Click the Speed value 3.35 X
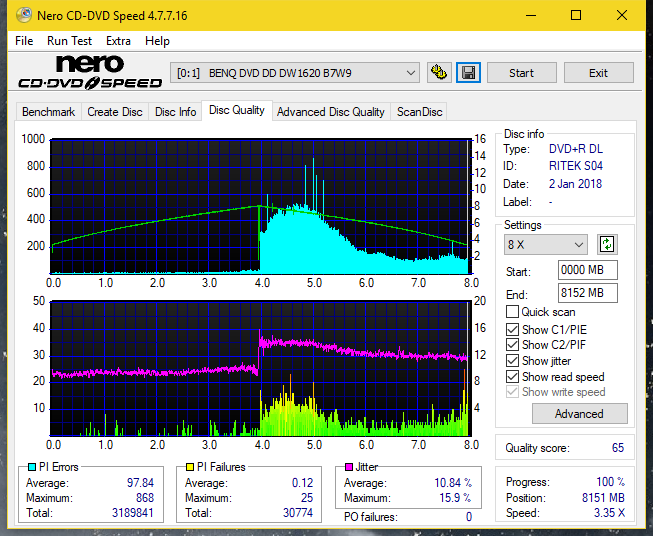Viewport: 653px width, 536px height. point(609,513)
